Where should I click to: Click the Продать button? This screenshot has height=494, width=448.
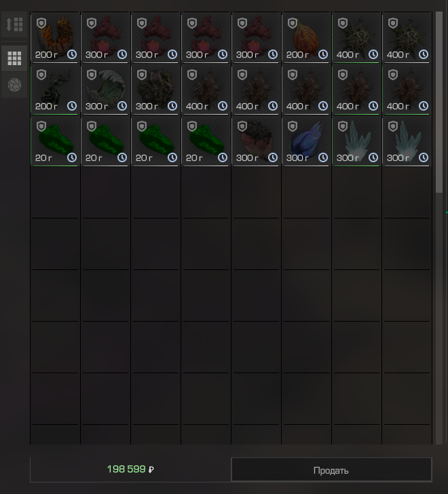[331, 470]
